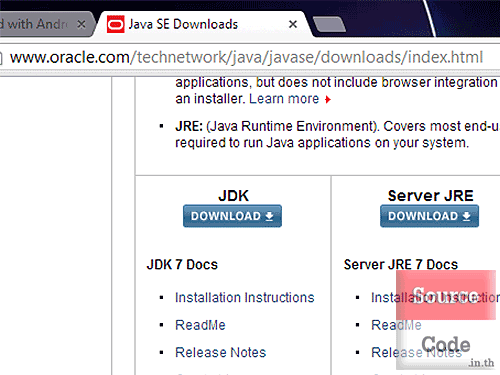This screenshot has width=500, height=375.
Task: Focus the address bar with oracle.com URL
Action: point(247,58)
